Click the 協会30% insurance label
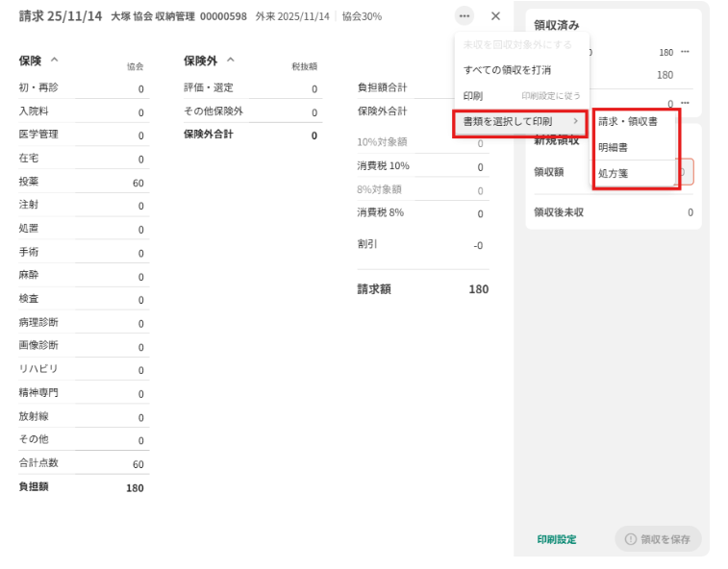Image resolution: width=728 pixels, height=569 pixels. point(362,16)
